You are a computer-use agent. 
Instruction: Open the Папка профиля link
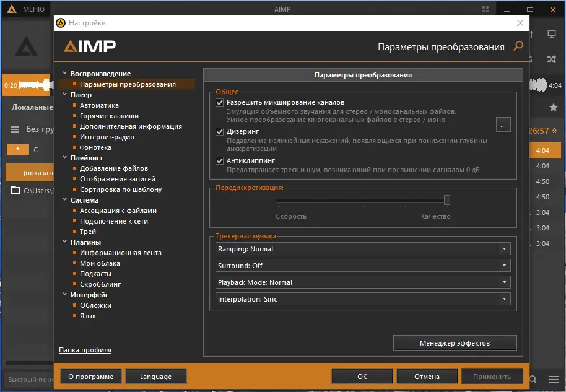85,350
